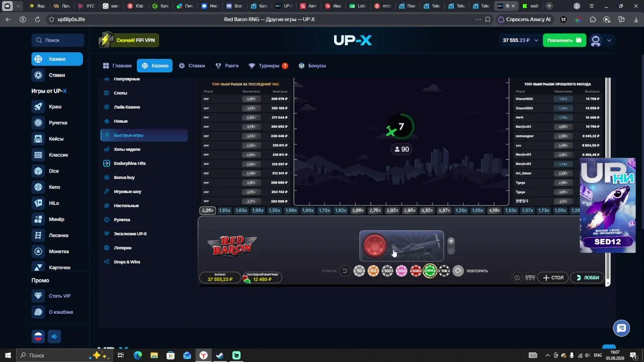This screenshot has height=362, width=644.
Task: Select the 50 betting chip
Action: point(373,271)
